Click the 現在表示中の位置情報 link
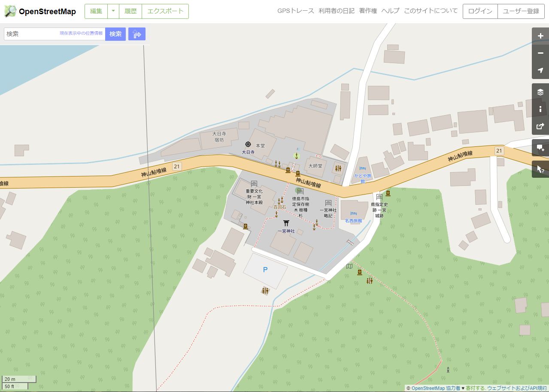 pyautogui.click(x=81, y=33)
